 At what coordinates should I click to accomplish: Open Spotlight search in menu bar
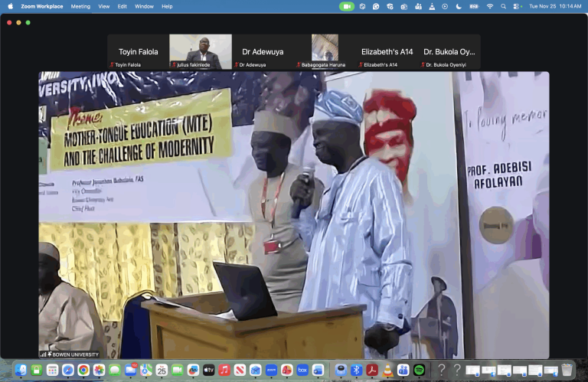pos(505,6)
